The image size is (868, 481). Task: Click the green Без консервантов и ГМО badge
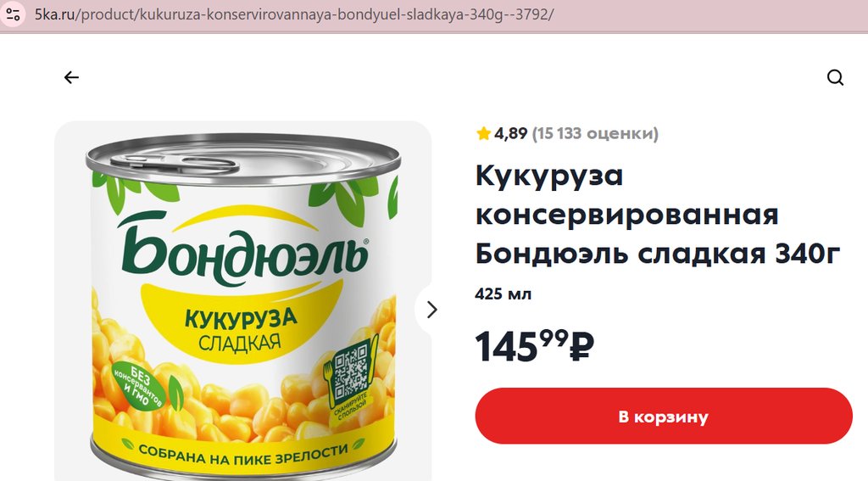click(x=138, y=386)
